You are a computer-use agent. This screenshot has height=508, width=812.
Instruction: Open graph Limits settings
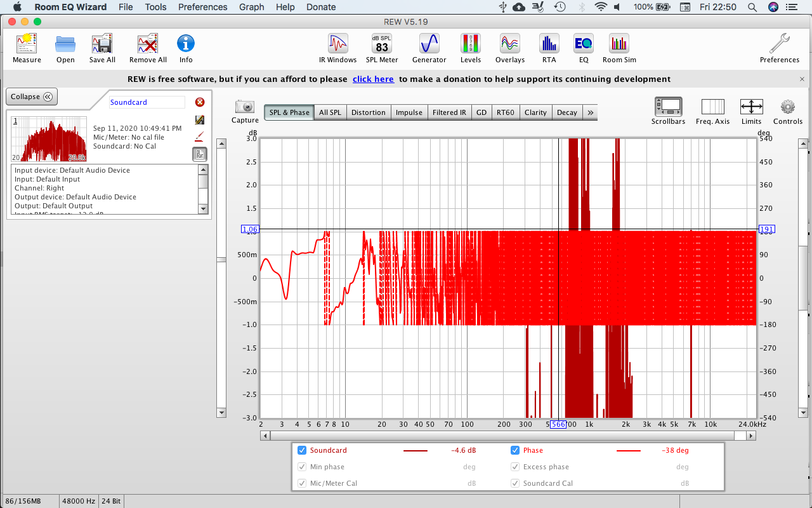tap(751, 111)
